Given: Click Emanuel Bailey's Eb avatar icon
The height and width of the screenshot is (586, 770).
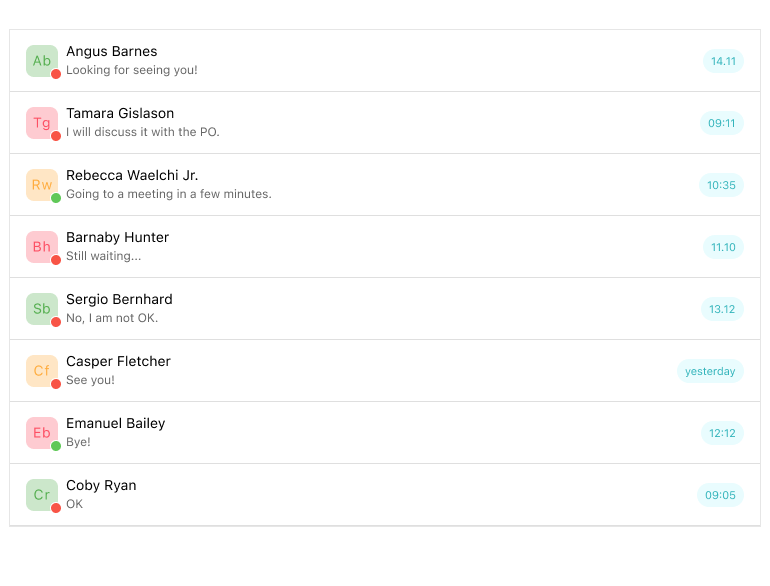Looking at the screenshot, I should [x=41, y=432].
